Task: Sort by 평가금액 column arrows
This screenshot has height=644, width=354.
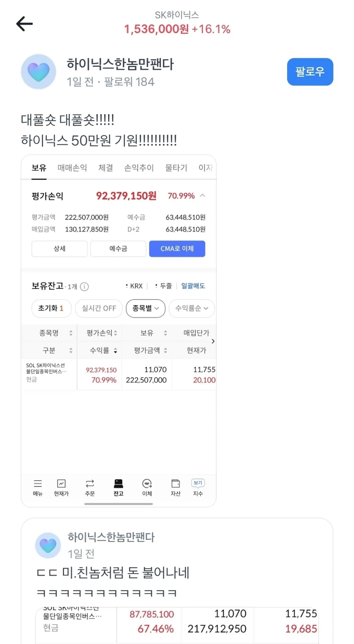Action: pyautogui.click(x=166, y=350)
